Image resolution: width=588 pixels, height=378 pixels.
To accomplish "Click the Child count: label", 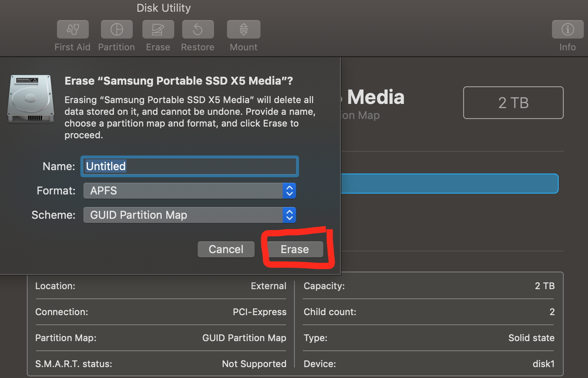I will (x=330, y=312).
